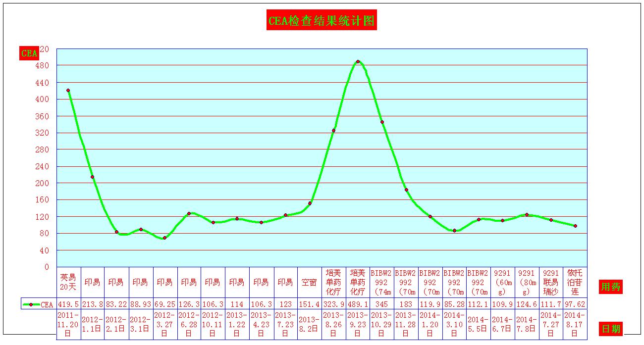Select the red CEA axis label
Image resolution: width=644 pixels, height=345 pixels.
point(29,53)
